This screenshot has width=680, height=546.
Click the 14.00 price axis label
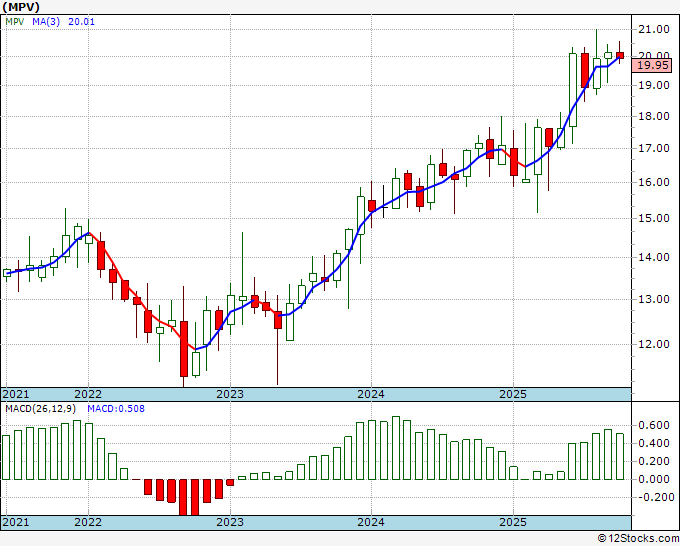(x=654, y=257)
